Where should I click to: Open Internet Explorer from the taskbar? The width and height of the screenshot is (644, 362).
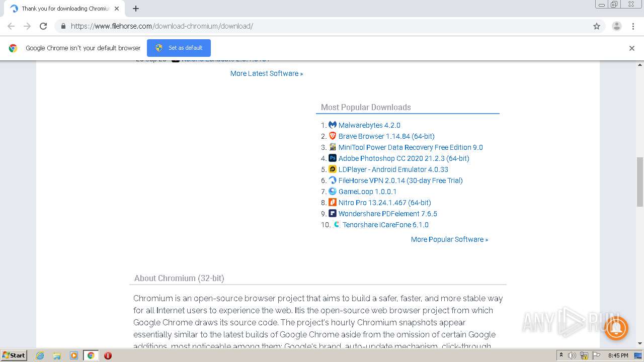click(40, 355)
